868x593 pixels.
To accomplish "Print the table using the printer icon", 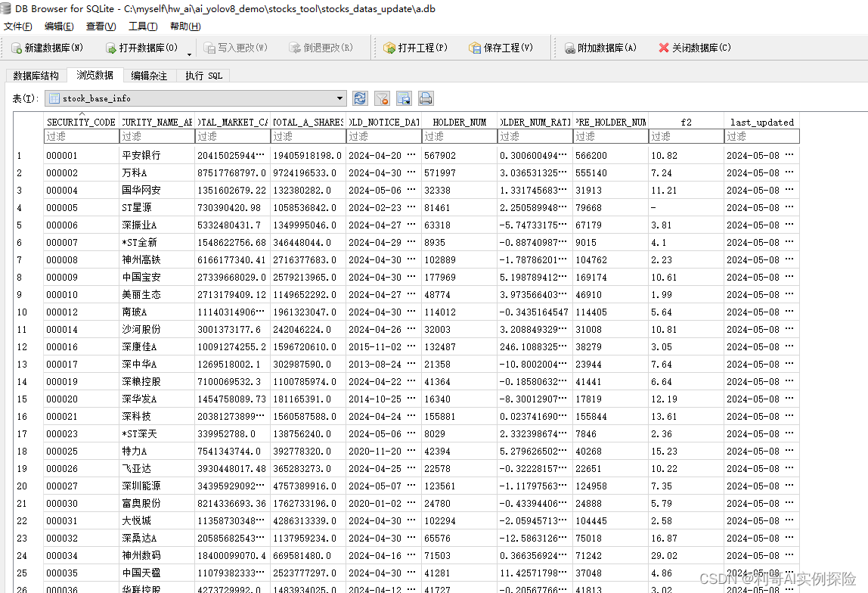I will 426,98.
